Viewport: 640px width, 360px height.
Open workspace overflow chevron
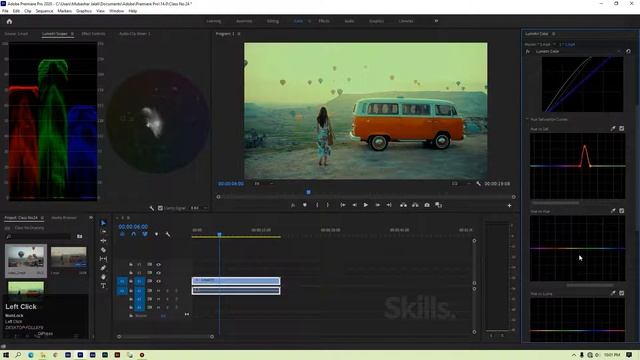[436, 21]
